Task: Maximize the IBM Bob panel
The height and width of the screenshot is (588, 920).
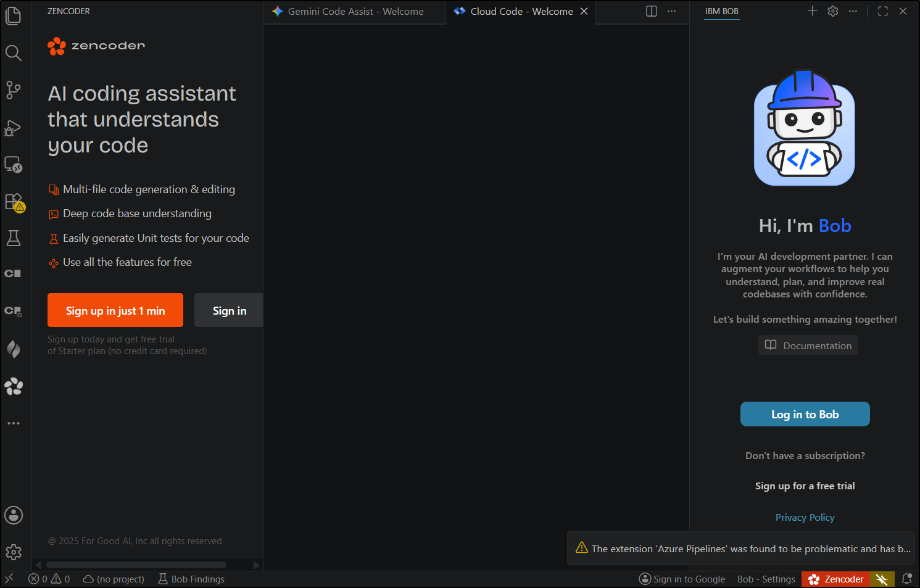Action: 883,11
